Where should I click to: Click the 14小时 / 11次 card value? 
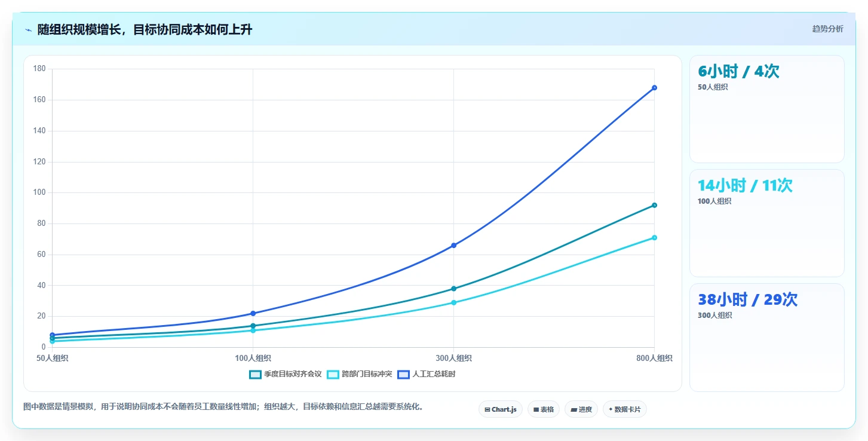coord(745,186)
